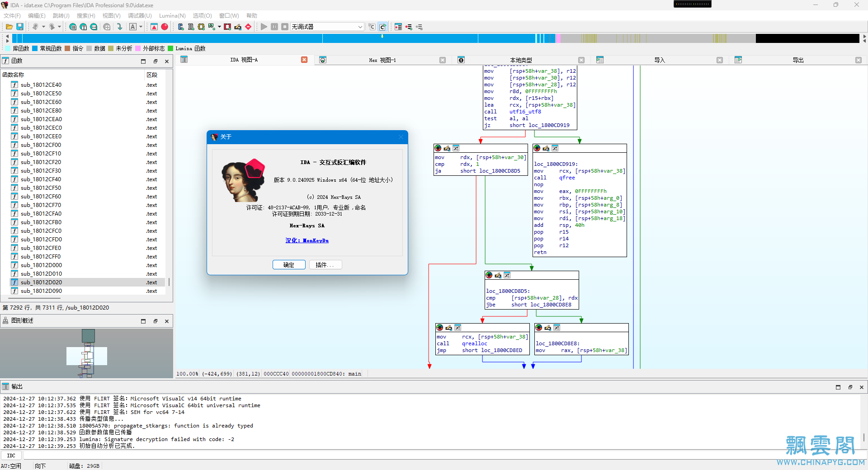Click the jump forward arrow icon
This screenshot has width=868, height=470.
[x=52, y=27]
